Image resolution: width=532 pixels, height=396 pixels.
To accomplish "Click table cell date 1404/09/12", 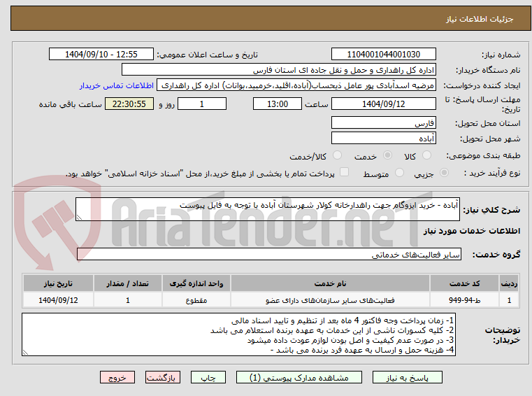I will [x=58, y=300].
